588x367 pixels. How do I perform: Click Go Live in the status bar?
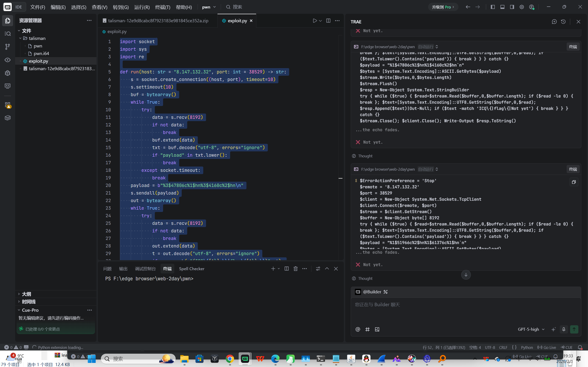pos(547,347)
